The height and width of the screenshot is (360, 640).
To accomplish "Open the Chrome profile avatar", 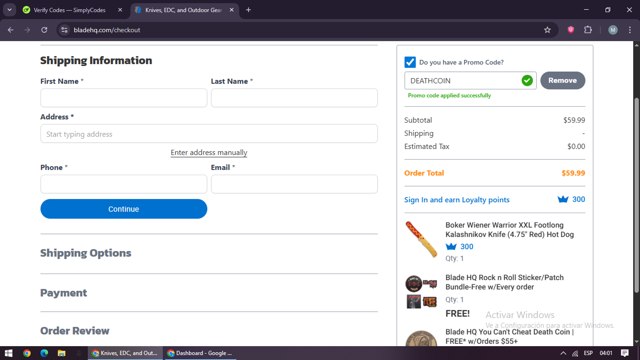I will click(x=613, y=30).
